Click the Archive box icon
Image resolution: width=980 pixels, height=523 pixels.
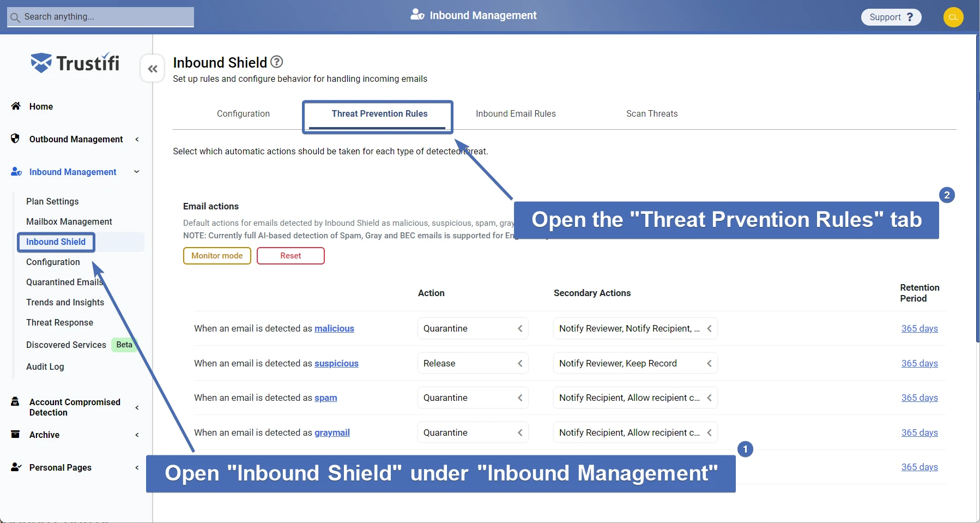(x=15, y=434)
